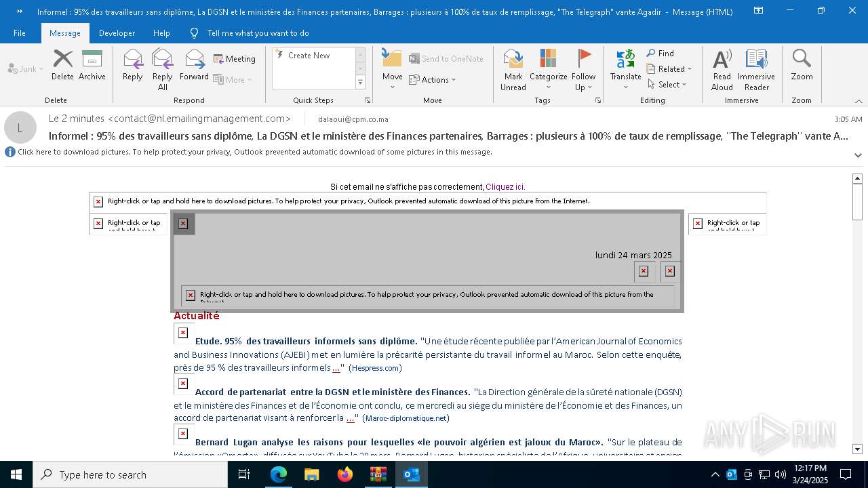The height and width of the screenshot is (488, 868).
Task: Reply to the sender
Action: [x=132, y=66]
